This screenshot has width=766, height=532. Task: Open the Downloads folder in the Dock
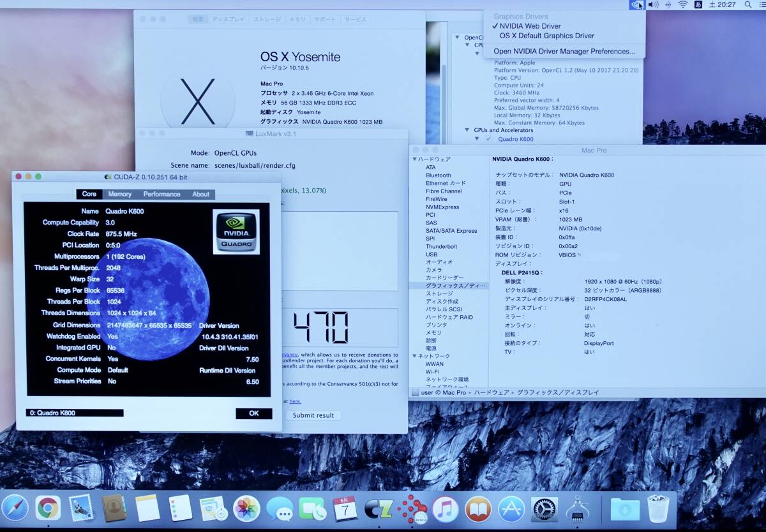click(x=625, y=509)
